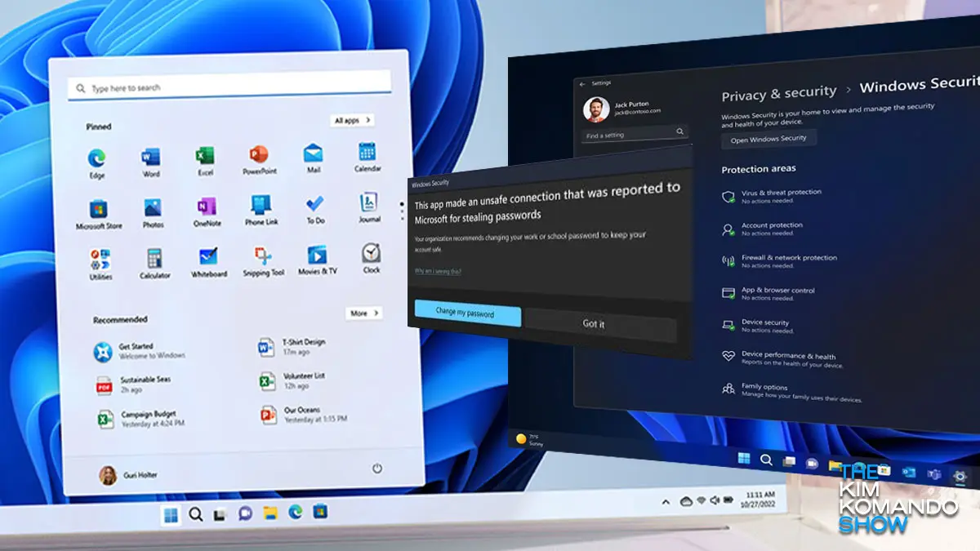This screenshot has height=551, width=980.
Task: Open Virus & threat protection
Action: pyautogui.click(x=772, y=196)
